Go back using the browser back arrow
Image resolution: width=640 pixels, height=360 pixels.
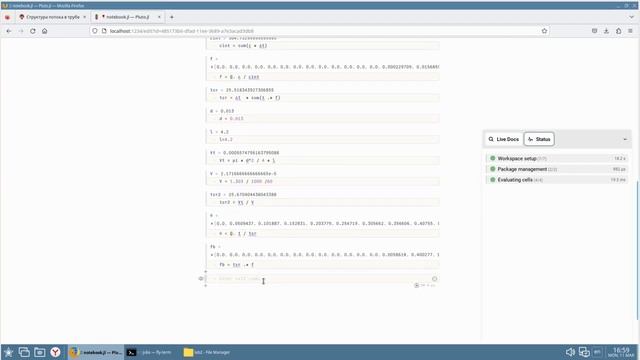(x=9, y=31)
